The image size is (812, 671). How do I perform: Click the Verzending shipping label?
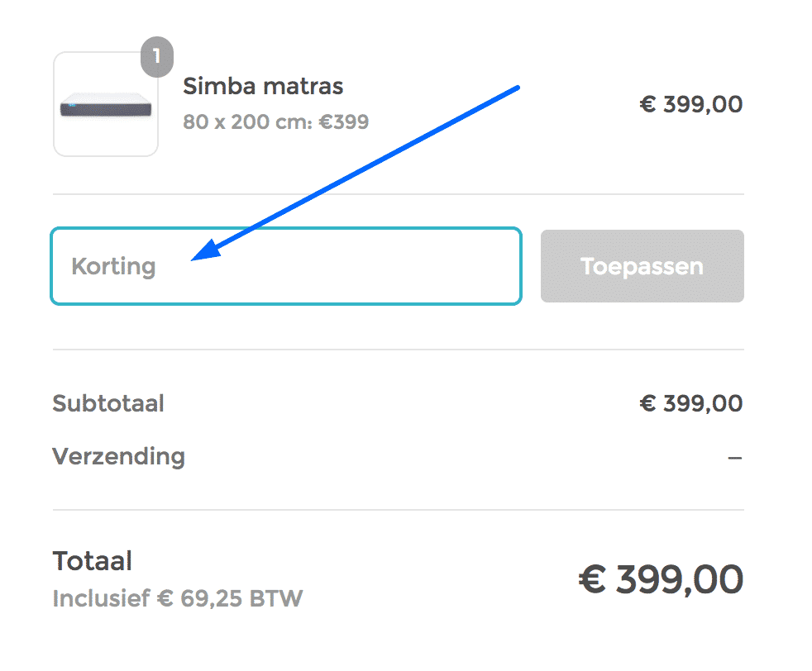click(x=118, y=457)
